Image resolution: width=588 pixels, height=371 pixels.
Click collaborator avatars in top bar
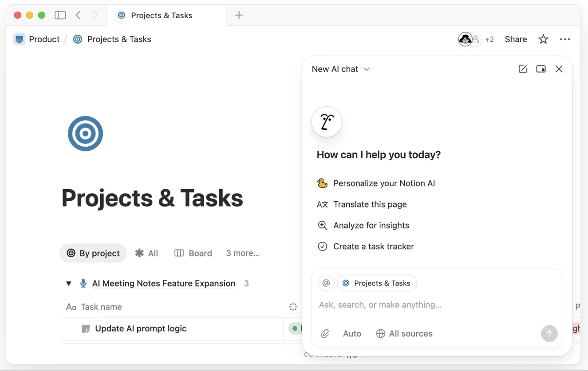469,39
